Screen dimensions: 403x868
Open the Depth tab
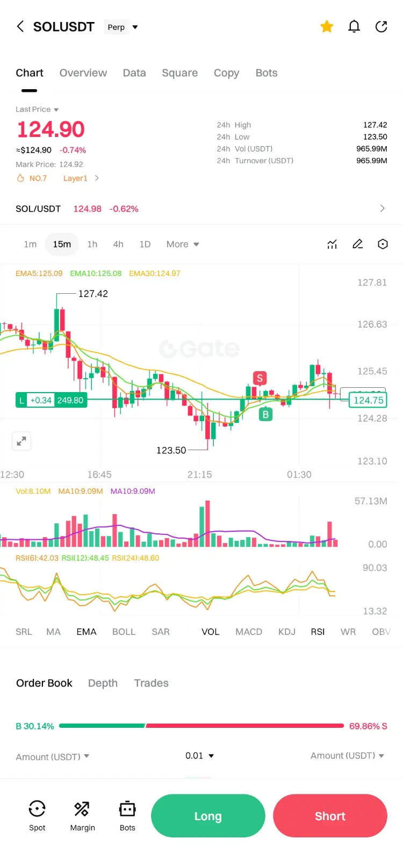[x=103, y=683]
